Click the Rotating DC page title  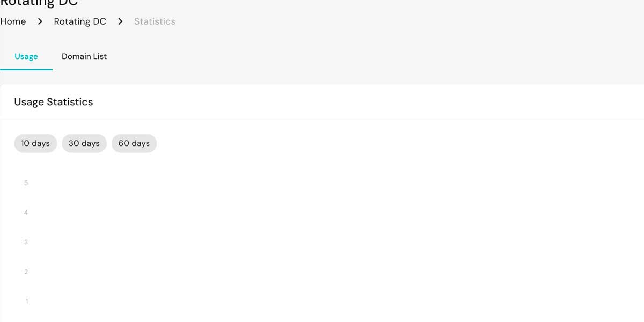point(39,3)
